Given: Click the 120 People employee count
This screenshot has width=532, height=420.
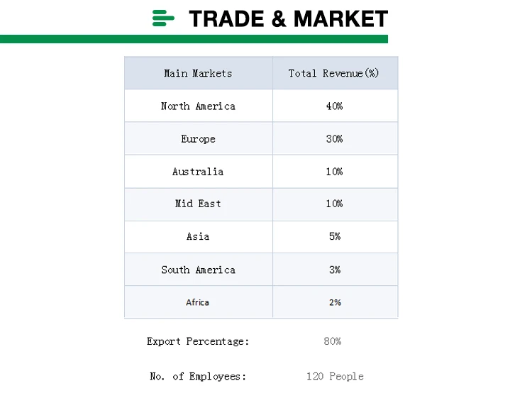Looking at the screenshot, I should 335,376.
